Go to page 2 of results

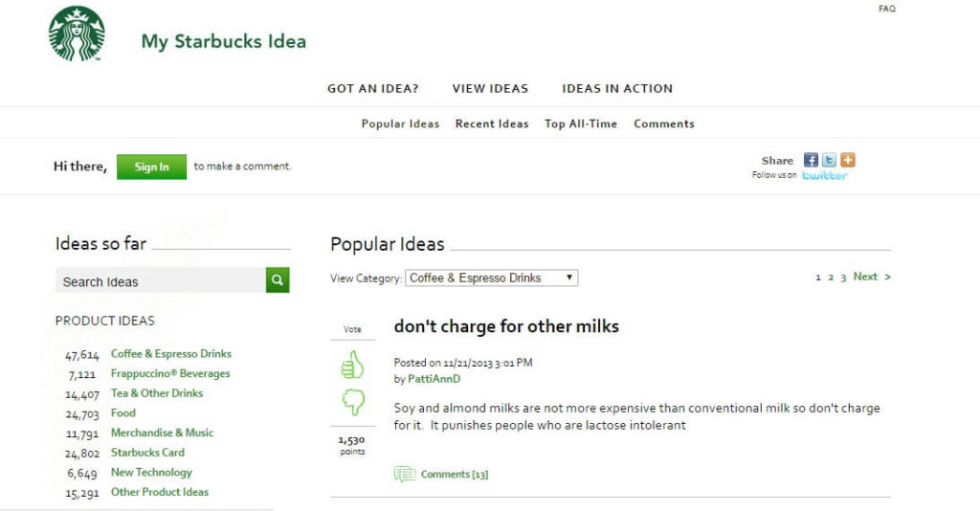831,278
